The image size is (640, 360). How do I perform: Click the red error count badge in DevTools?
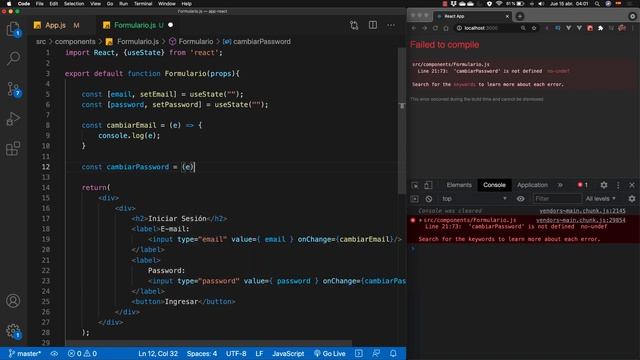[x=582, y=185]
